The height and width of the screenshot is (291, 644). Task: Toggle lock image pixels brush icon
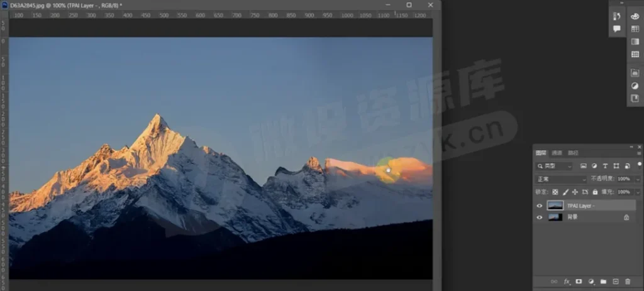click(565, 192)
